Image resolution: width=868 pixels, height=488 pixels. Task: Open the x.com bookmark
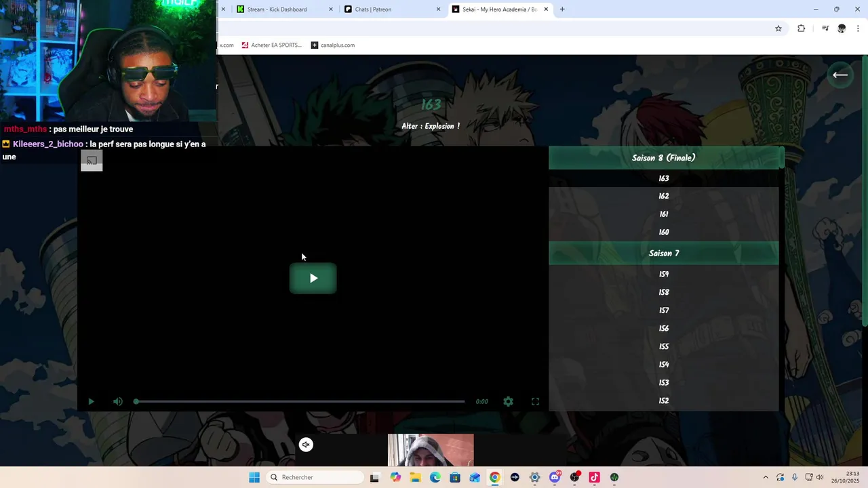[226, 45]
